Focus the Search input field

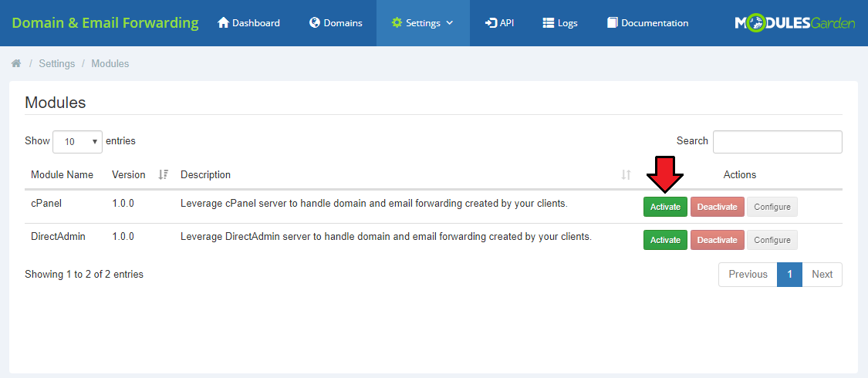click(777, 142)
